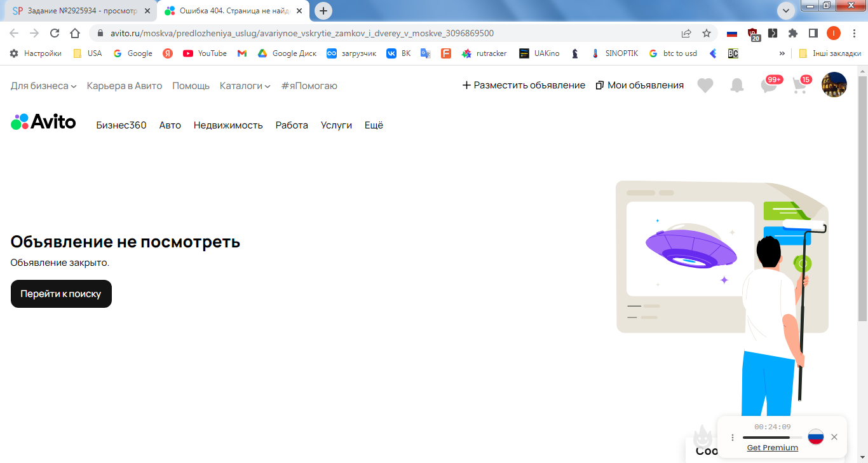The width and height of the screenshot is (868, 463).
Task: Click Разместить объявление link
Action: click(x=524, y=85)
